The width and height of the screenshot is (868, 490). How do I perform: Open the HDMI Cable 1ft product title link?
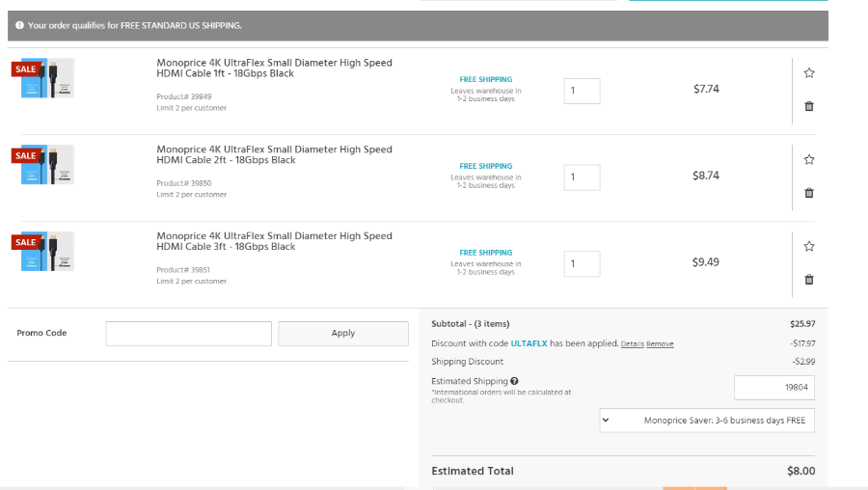coord(274,68)
